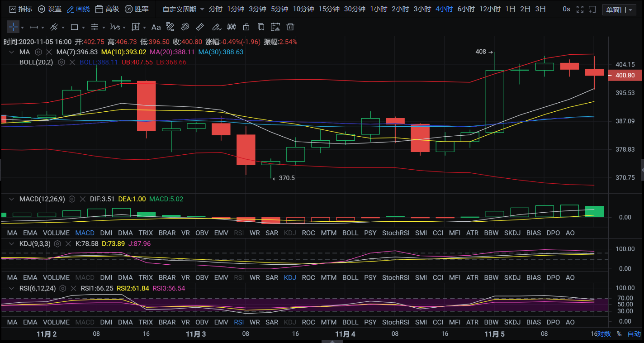Click the lock drawings icon
The image size is (644, 343).
point(246,27)
